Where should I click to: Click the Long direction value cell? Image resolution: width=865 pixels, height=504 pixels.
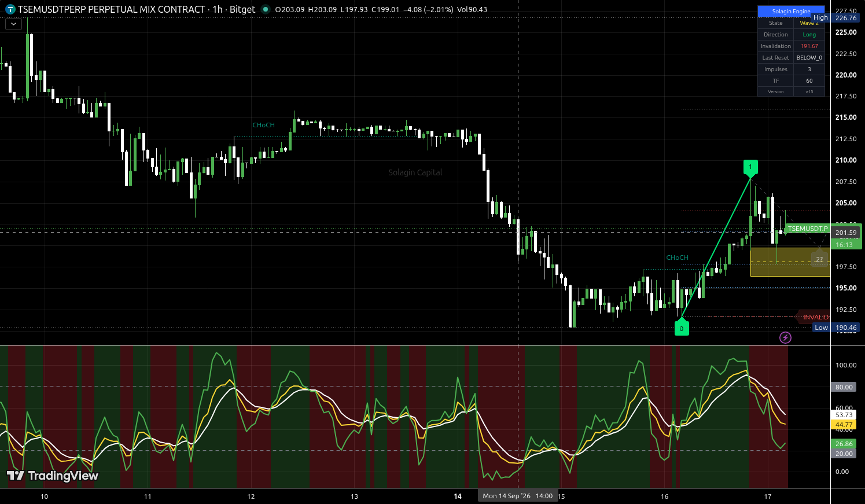pyautogui.click(x=809, y=35)
